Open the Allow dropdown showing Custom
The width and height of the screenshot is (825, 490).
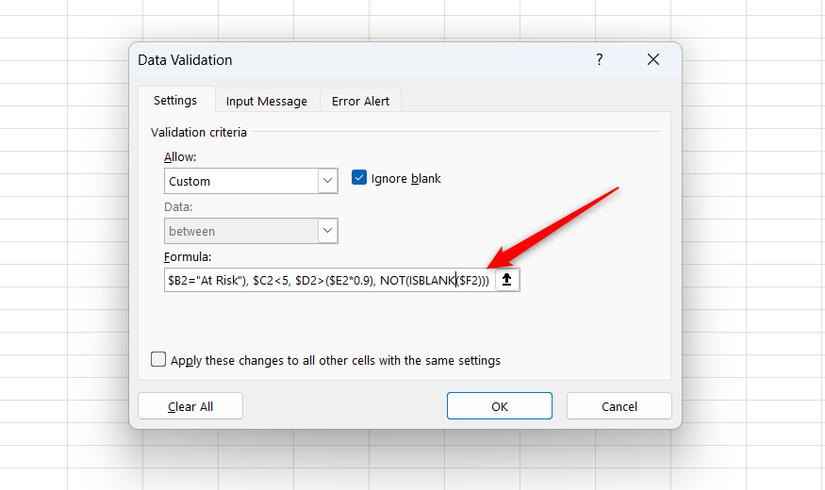251,181
